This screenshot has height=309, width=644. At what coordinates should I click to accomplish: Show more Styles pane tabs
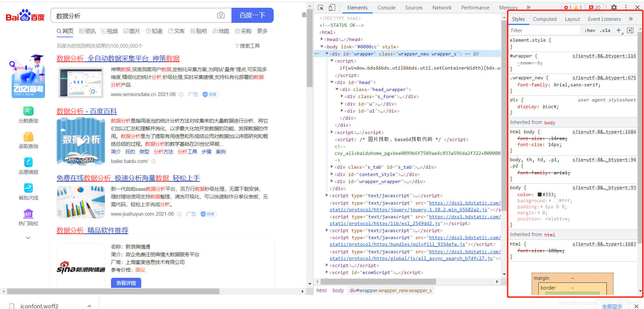pyautogui.click(x=631, y=19)
